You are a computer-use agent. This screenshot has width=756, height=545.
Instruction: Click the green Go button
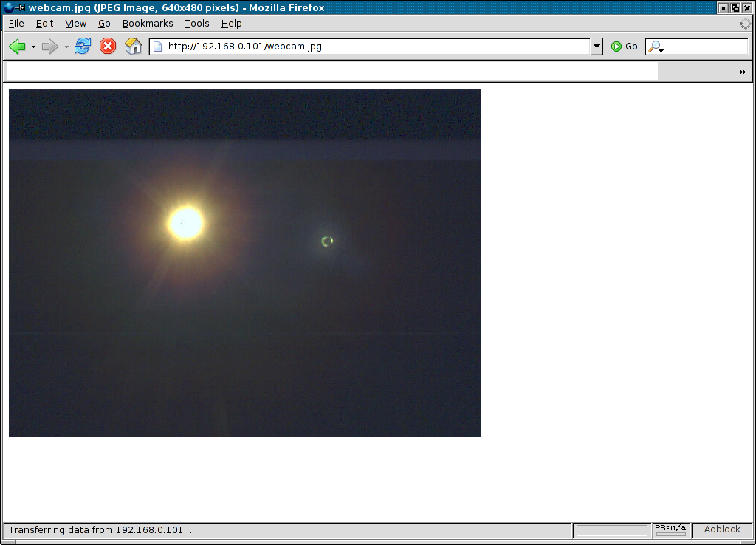point(625,47)
